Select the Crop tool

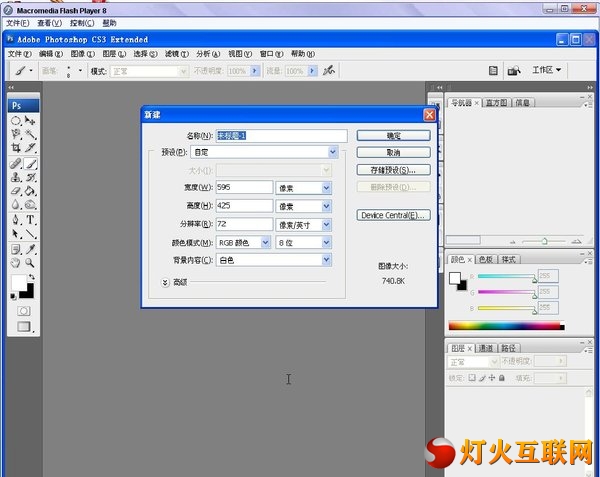(x=16, y=148)
